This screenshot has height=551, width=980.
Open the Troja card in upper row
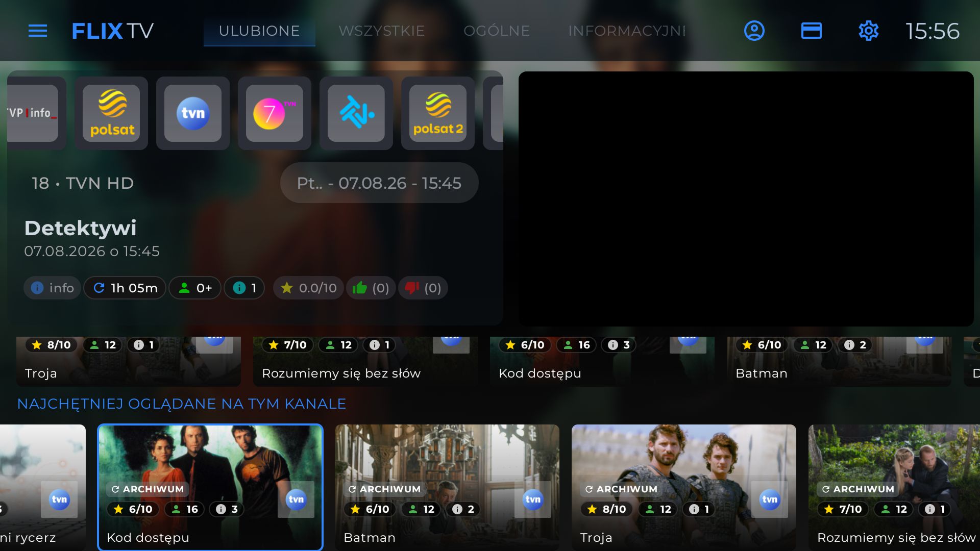click(x=129, y=361)
